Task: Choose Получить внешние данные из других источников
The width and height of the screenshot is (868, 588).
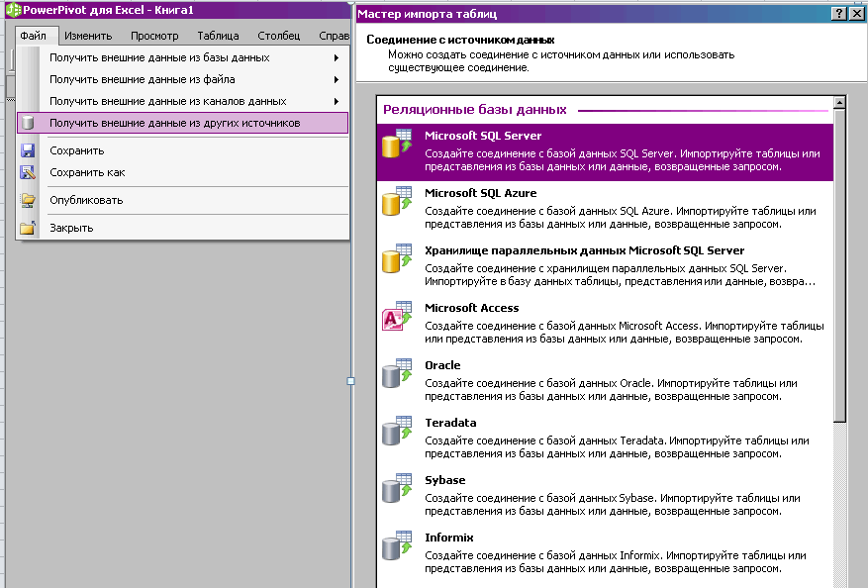Action: point(183,123)
